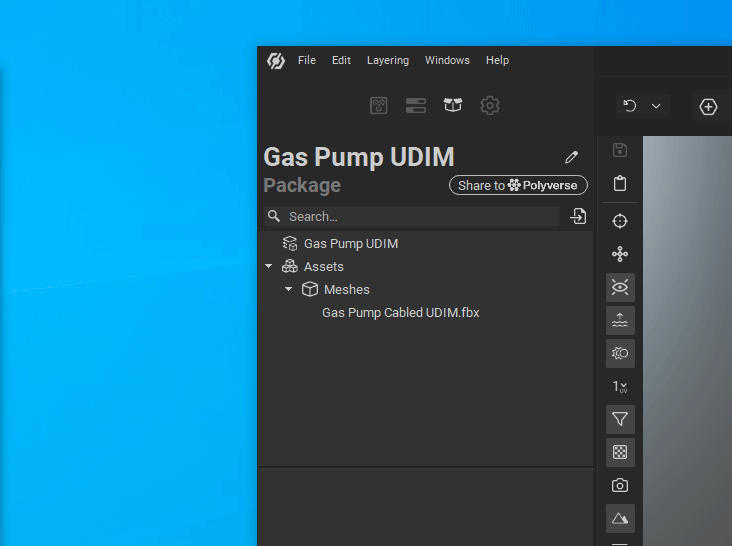Select Gas Pump Cabled UDIM.fbx file

click(401, 313)
